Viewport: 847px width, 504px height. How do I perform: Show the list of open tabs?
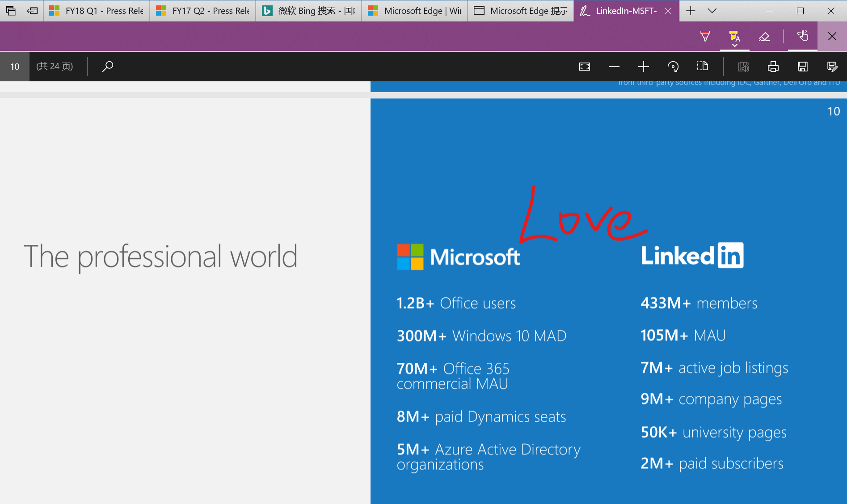click(x=712, y=10)
